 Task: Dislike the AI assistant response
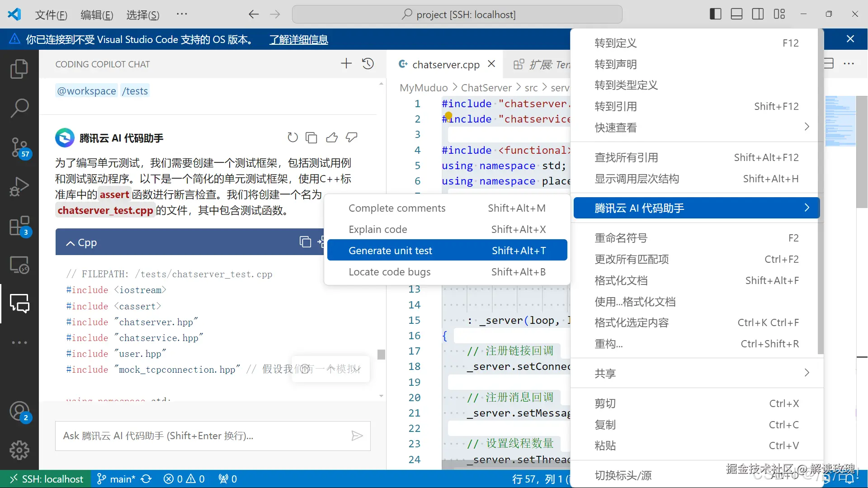click(352, 137)
